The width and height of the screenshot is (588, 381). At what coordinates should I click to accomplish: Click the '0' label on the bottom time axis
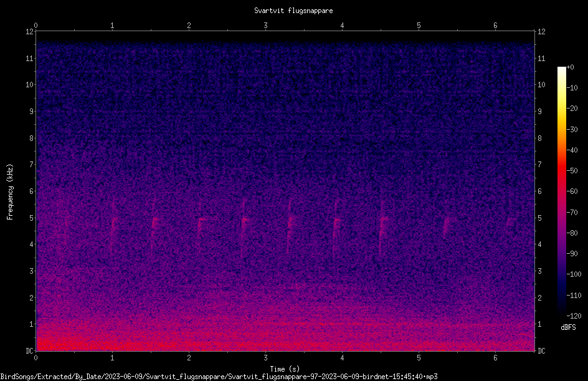click(x=36, y=358)
